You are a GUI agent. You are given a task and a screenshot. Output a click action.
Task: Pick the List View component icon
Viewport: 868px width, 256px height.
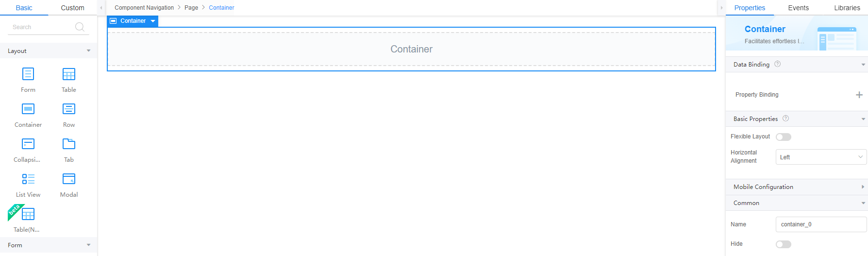pyautogui.click(x=28, y=179)
